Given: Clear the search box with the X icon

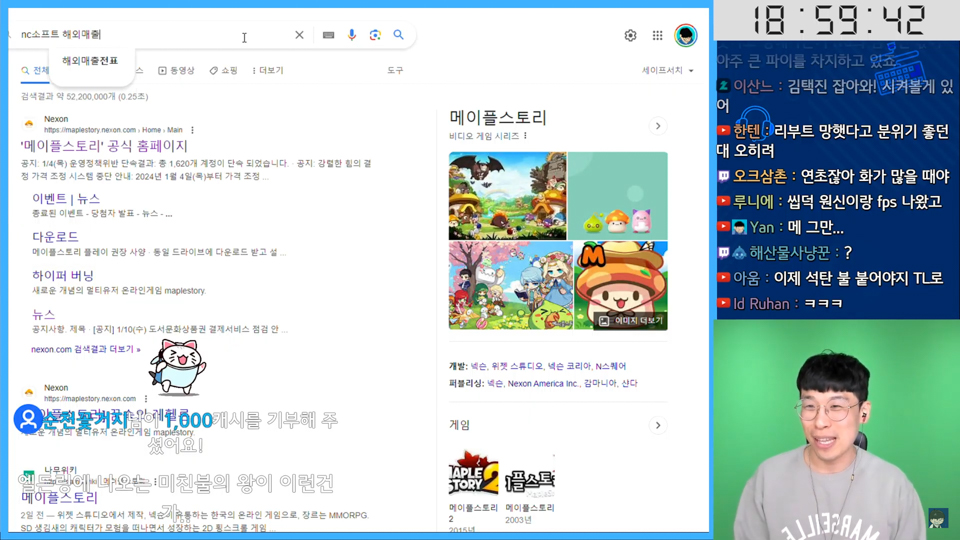Looking at the screenshot, I should pyautogui.click(x=299, y=35).
